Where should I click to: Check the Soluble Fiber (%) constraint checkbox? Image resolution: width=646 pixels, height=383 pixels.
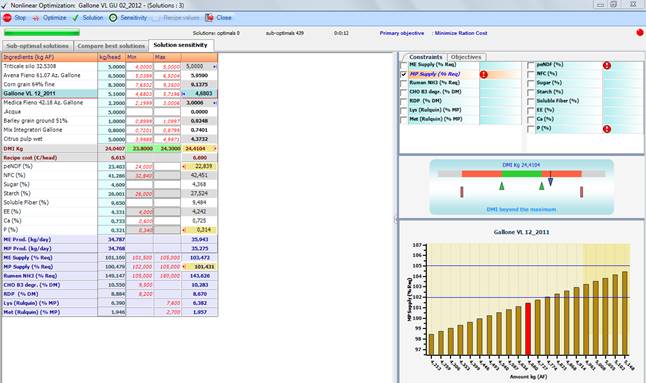(x=531, y=102)
